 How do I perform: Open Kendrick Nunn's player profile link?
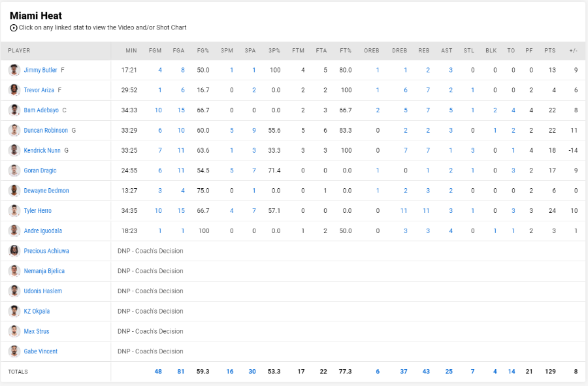tap(42, 150)
